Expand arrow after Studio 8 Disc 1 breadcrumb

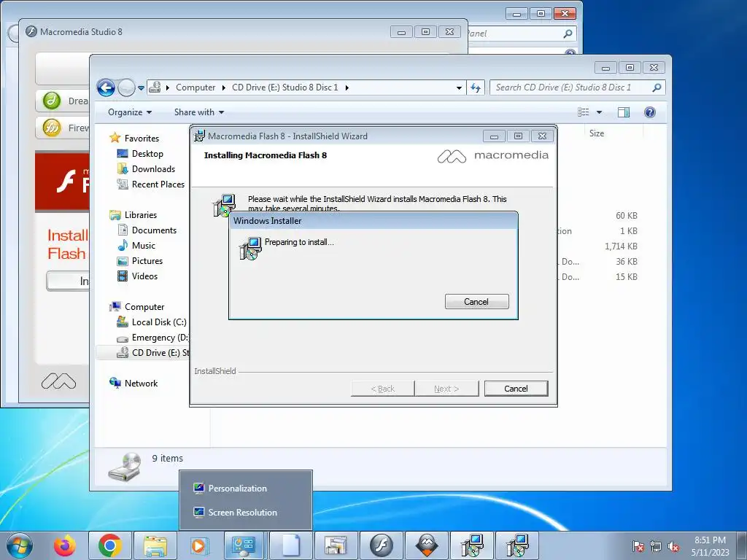[x=347, y=87]
